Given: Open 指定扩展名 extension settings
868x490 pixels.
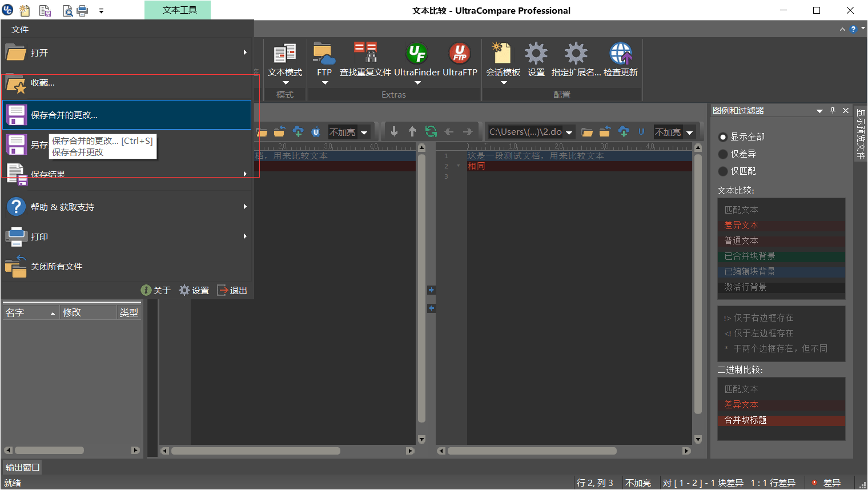Looking at the screenshot, I should 576,60.
